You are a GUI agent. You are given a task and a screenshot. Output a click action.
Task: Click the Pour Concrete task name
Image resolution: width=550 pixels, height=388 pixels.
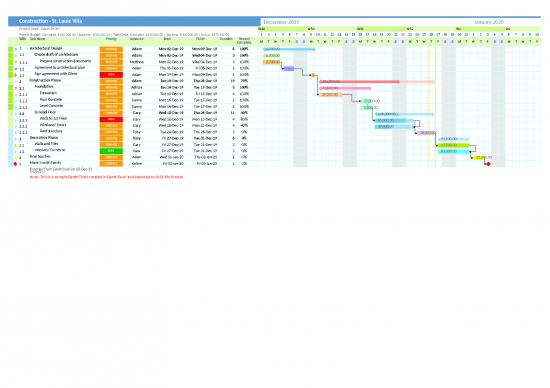point(51,99)
